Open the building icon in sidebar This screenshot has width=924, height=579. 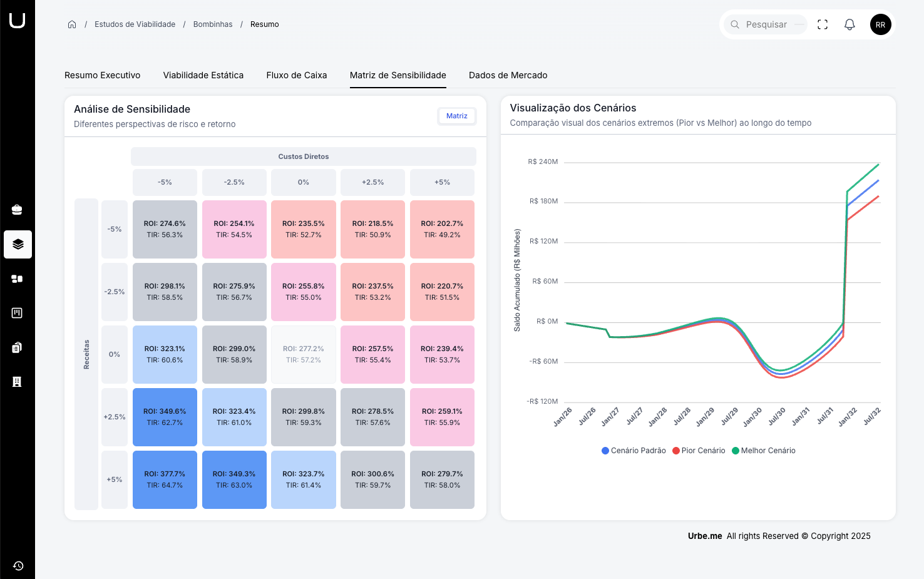18,382
